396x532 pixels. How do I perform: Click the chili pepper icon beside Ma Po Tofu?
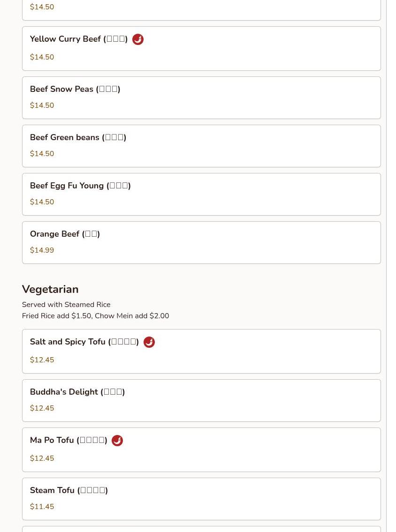pos(117,441)
